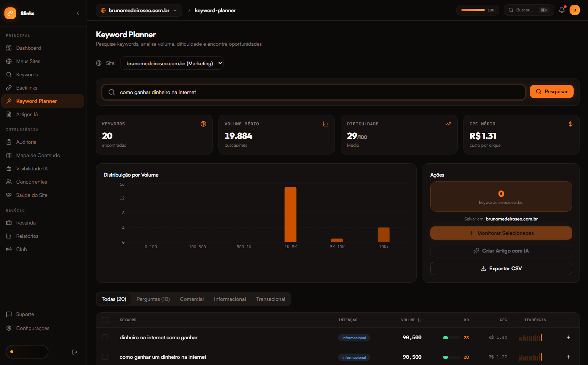Select the Todas (20) tab
This screenshot has width=588, height=365.
click(x=114, y=299)
